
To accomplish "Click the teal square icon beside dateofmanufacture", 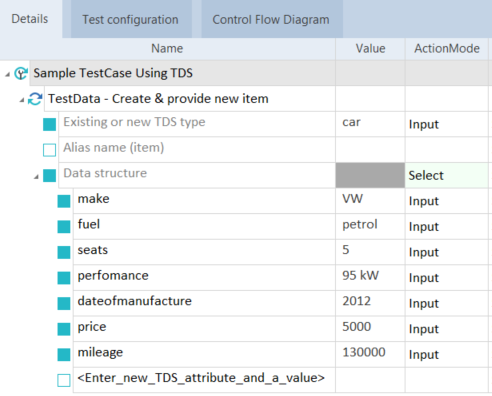I will point(64,304).
